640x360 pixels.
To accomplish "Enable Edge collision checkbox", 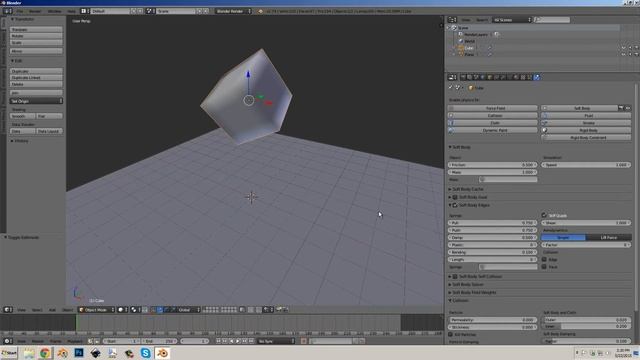I will click(x=544, y=260).
